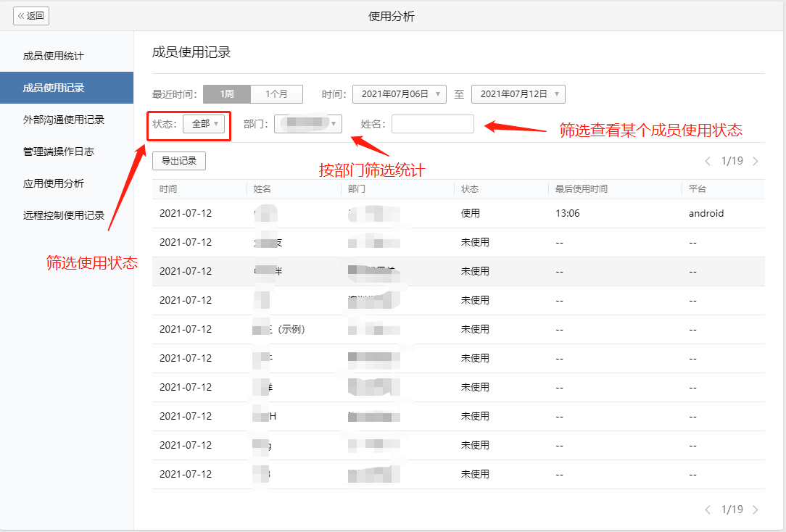Click the 13:06 last-used time cell
The width and height of the screenshot is (786, 532).
click(x=568, y=213)
